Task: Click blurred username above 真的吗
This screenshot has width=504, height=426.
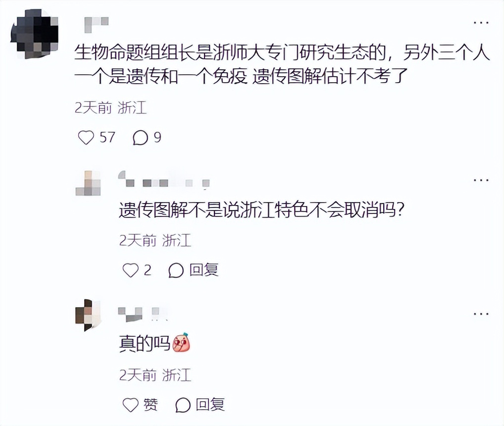Action: click(x=143, y=314)
